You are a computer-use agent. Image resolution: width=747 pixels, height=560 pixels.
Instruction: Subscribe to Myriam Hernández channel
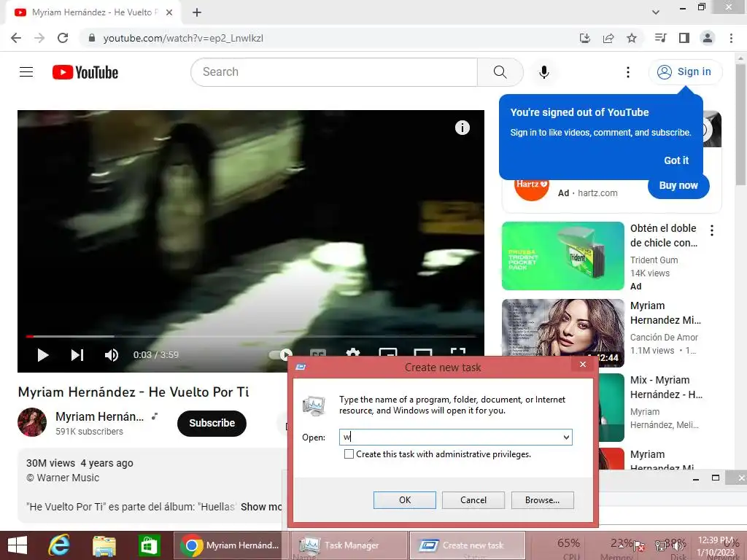(x=212, y=423)
